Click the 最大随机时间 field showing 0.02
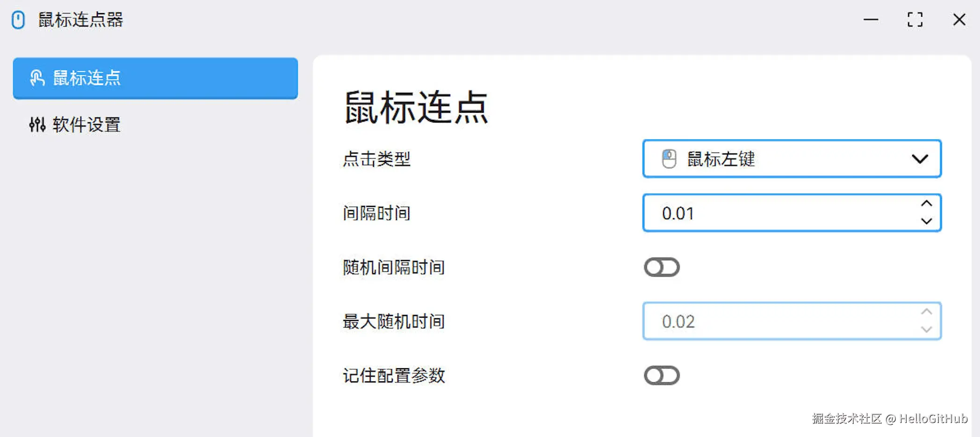The width and height of the screenshot is (980, 437). [776, 321]
